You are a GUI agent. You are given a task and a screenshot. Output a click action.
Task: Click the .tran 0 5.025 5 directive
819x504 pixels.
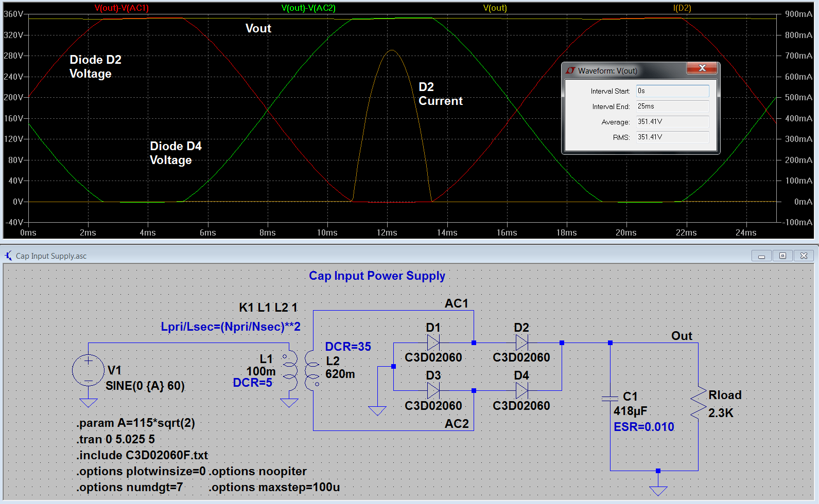coord(115,439)
